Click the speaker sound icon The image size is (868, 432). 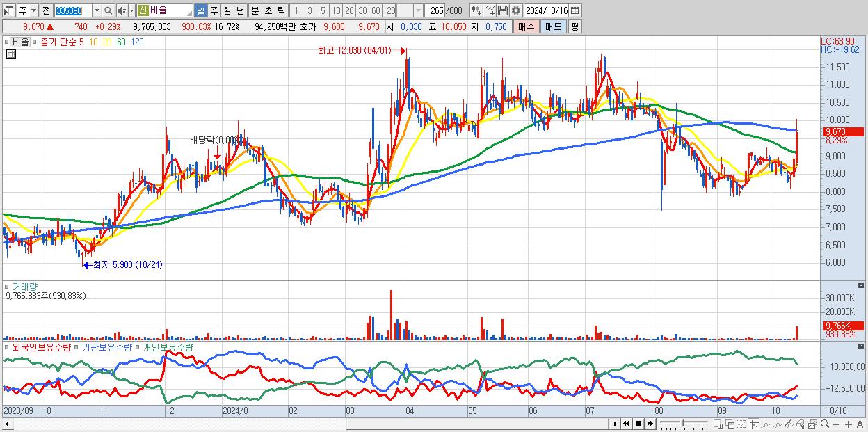coord(122,10)
